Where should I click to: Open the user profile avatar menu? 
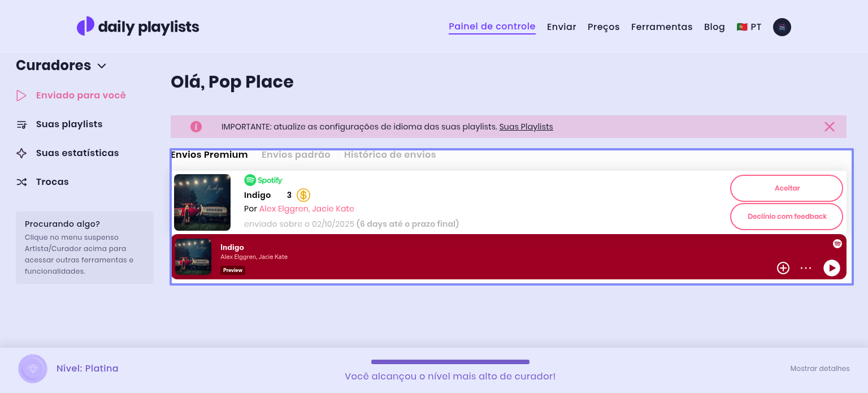pyautogui.click(x=782, y=27)
